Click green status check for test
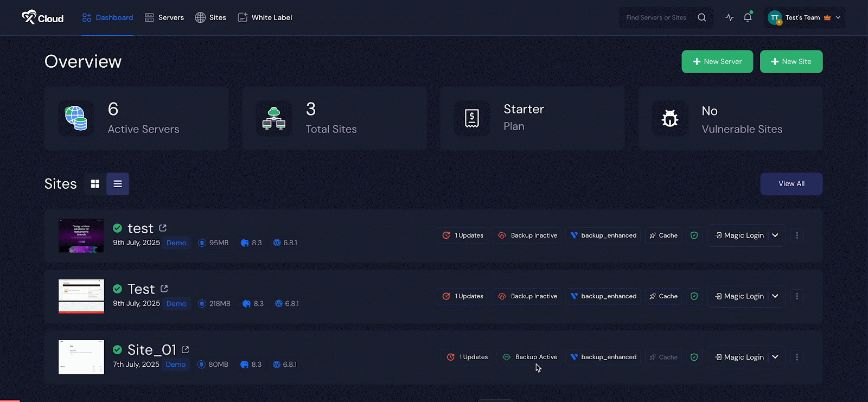The height and width of the screenshot is (402, 868). coord(117,228)
